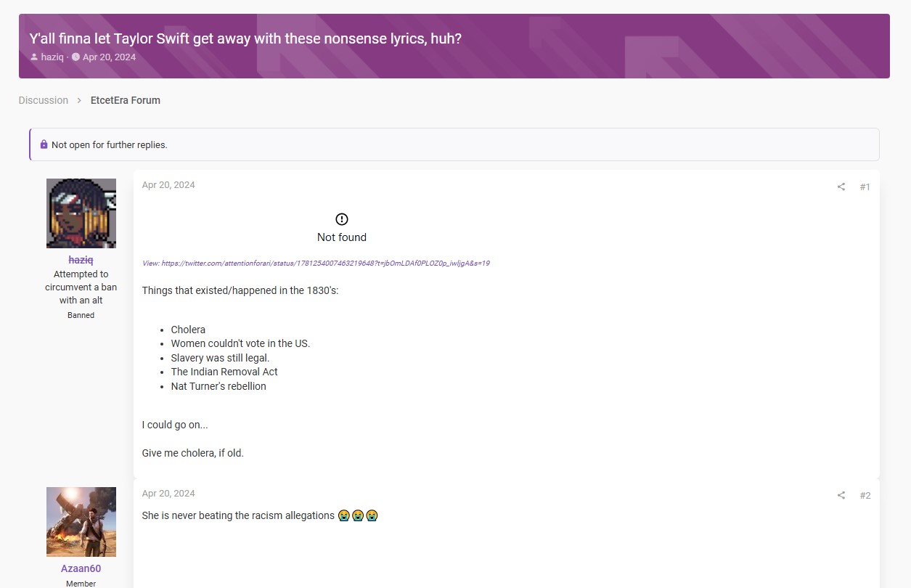Open the haziq author link in the thread header
Image resolution: width=911 pixels, height=588 pixels.
pyautogui.click(x=52, y=57)
